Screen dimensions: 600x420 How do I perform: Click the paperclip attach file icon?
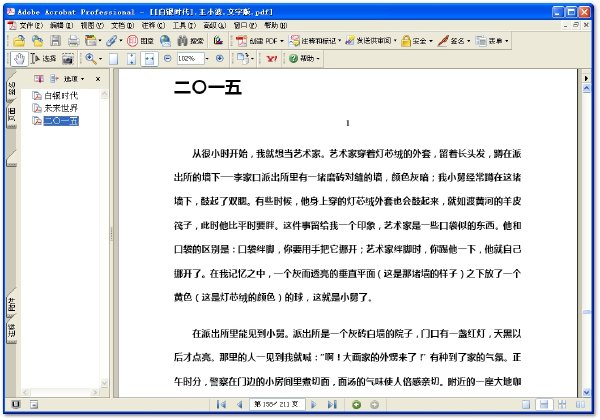pyautogui.click(x=111, y=41)
